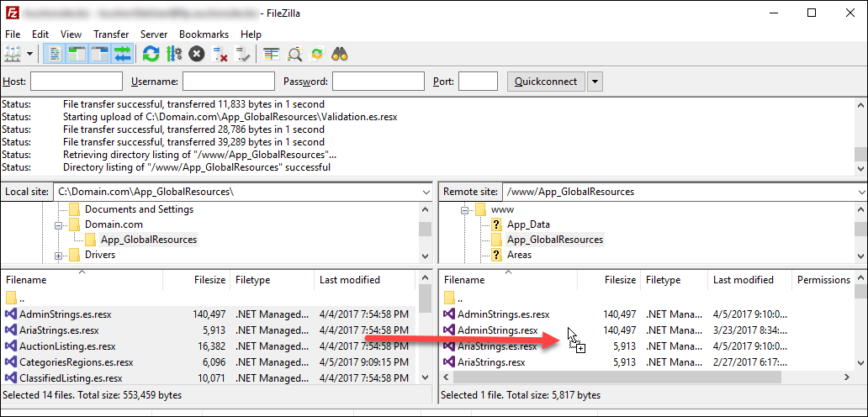Click the Password input field
This screenshot has height=417, width=868.
click(378, 82)
